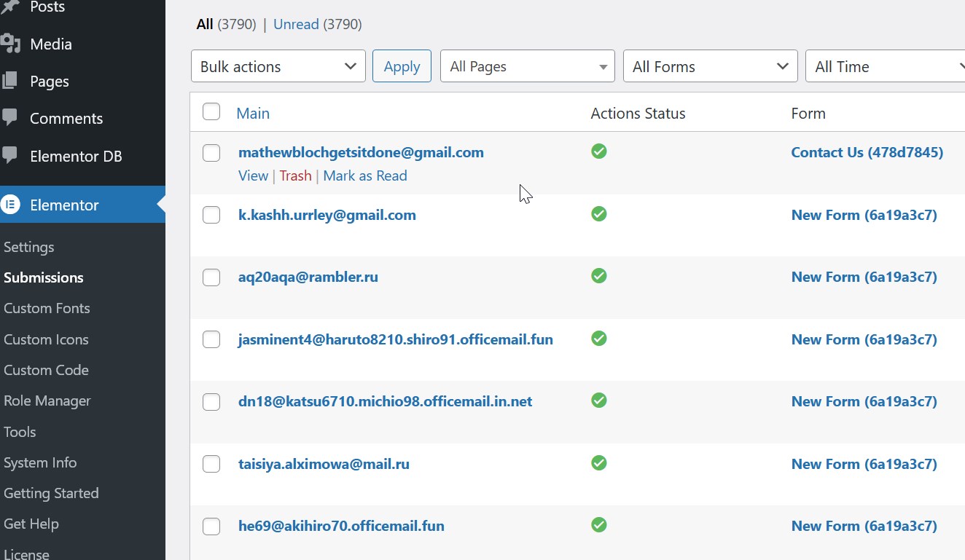
Task: Filter by Unread submissions link
Action: pos(296,25)
